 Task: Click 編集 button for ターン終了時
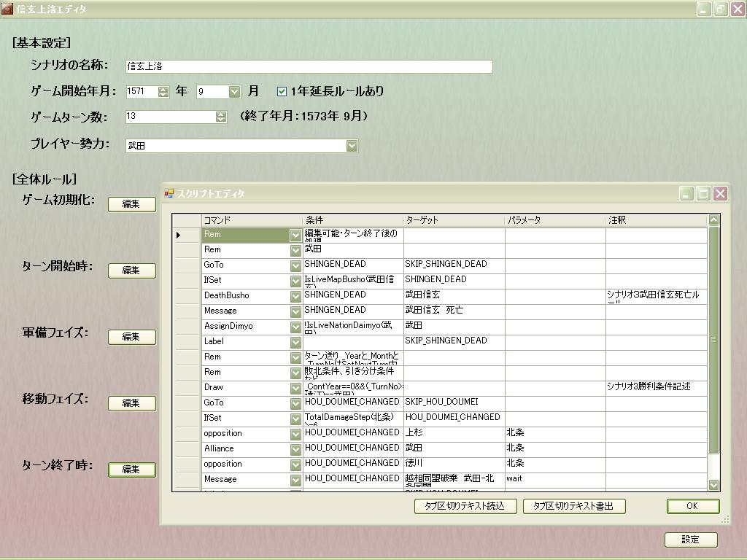point(132,469)
